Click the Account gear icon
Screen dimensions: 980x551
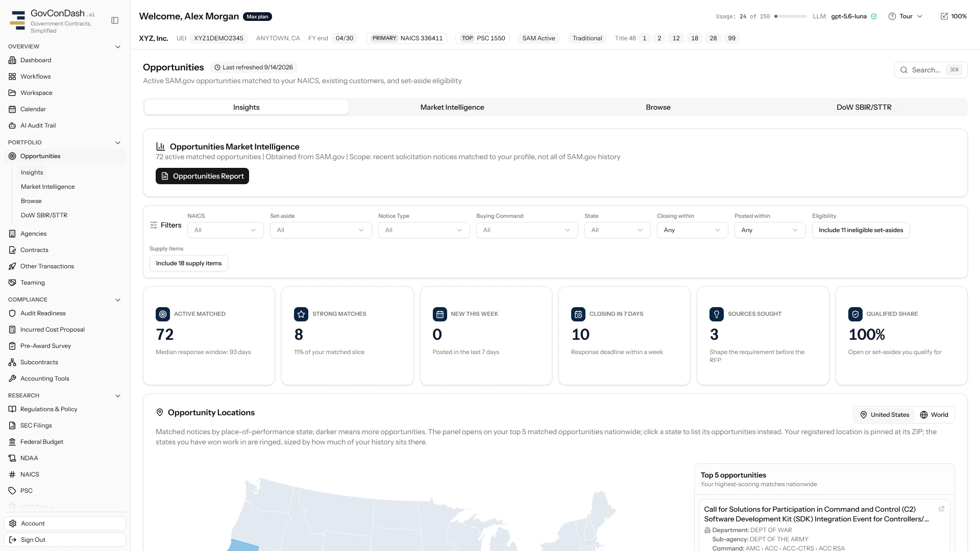[13, 523]
